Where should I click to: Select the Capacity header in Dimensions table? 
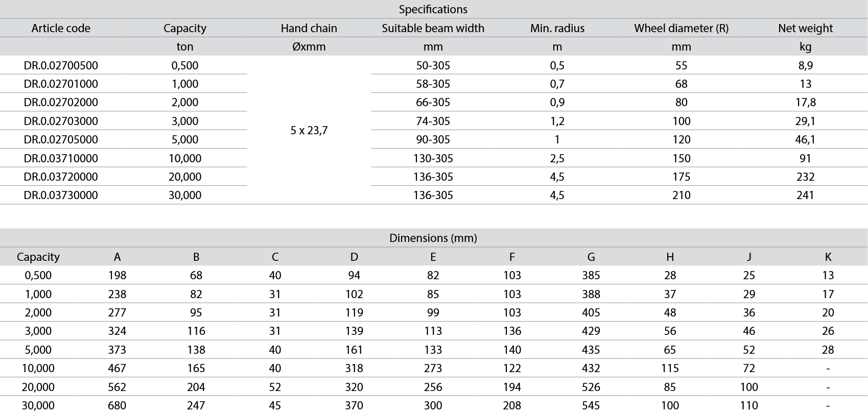pyautogui.click(x=38, y=257)
